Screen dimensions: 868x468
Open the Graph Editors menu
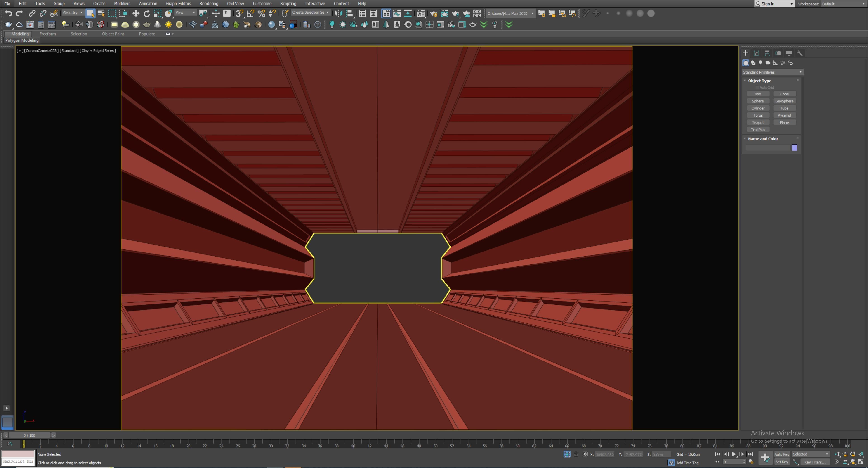[x=178, y=4]
